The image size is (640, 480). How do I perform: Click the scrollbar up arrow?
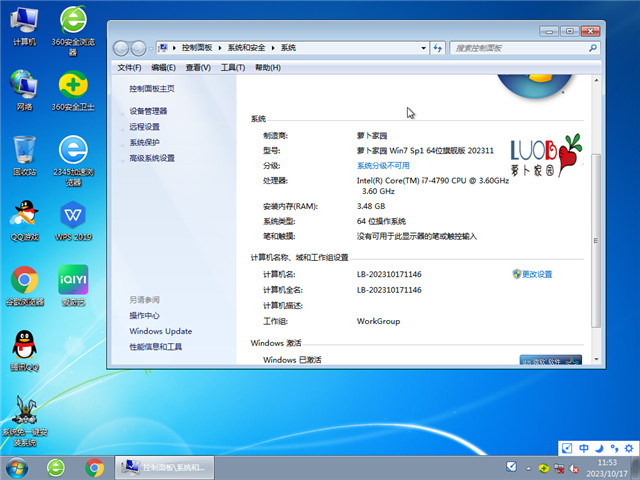596,80
